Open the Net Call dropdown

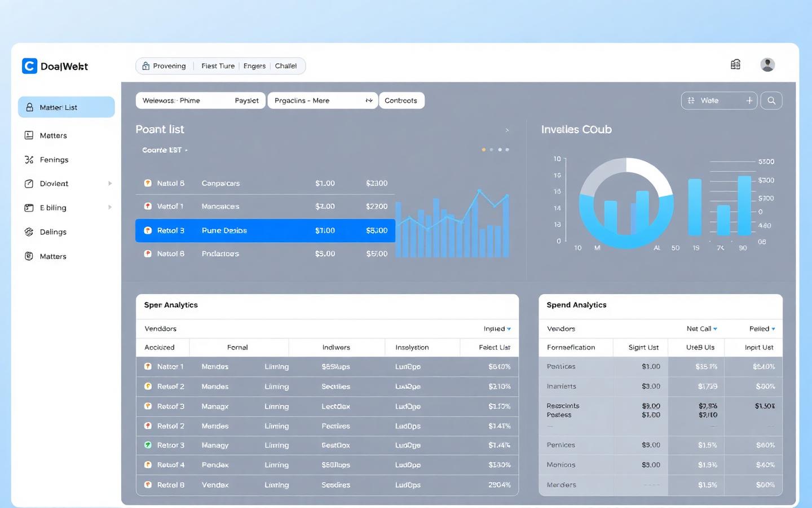tap(701, 329)
